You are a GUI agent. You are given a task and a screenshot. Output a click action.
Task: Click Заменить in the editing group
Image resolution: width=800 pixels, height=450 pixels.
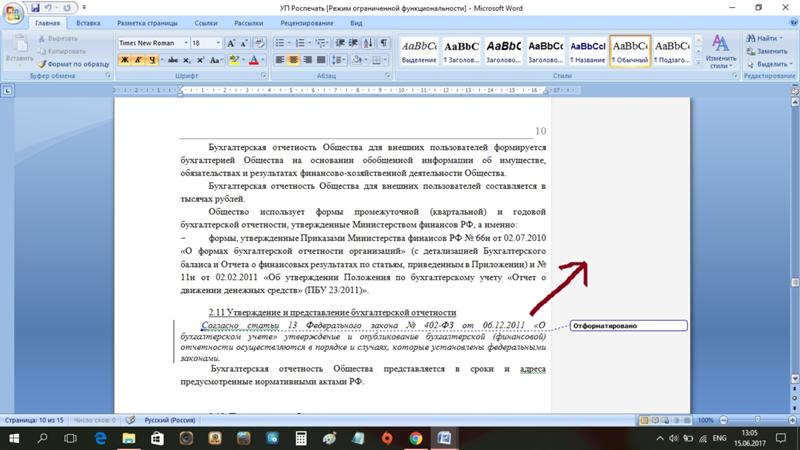(767, 51)
